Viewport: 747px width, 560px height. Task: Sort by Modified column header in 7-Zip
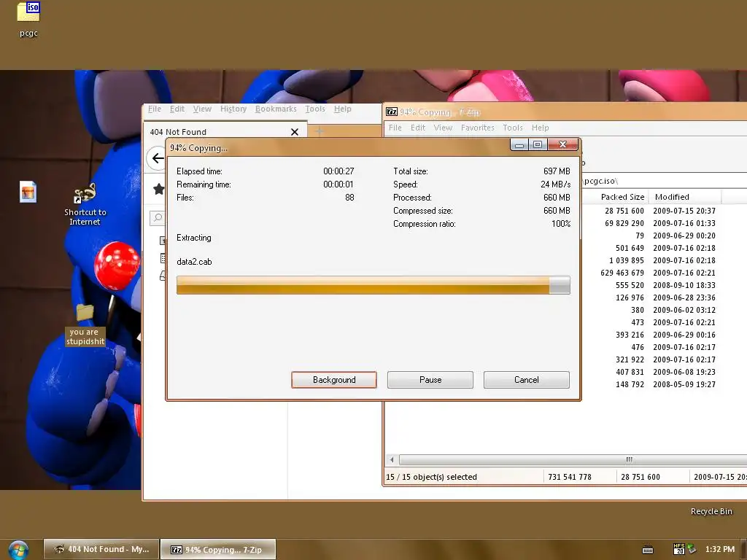(x=684, y=197)
